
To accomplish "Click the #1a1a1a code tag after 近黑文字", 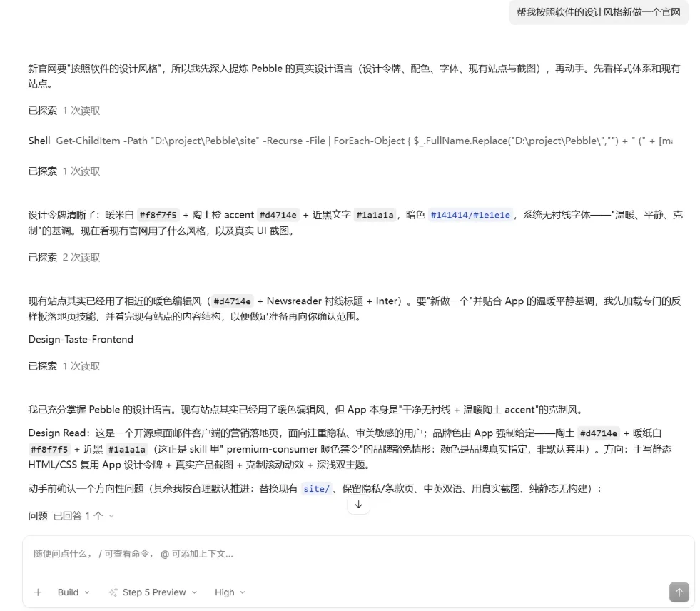I will point(375,215).
